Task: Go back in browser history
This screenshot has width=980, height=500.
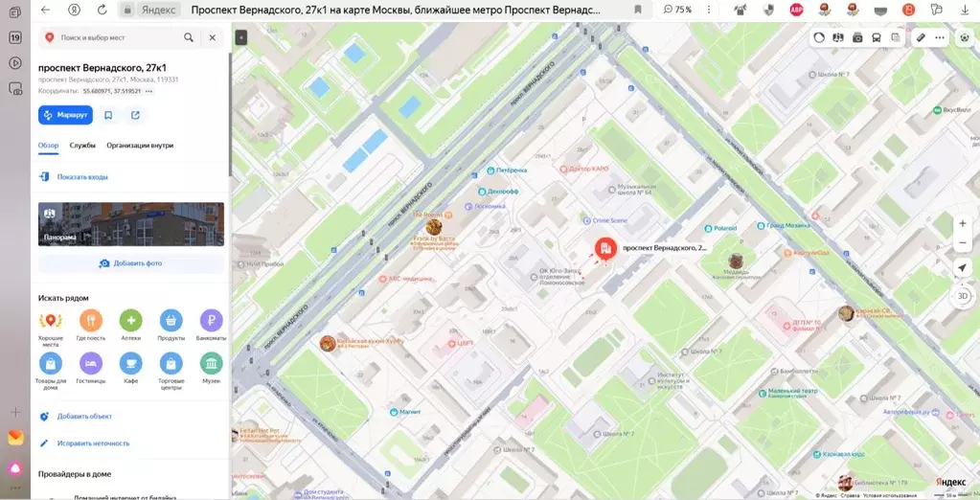Action: [x=46, y=10]
